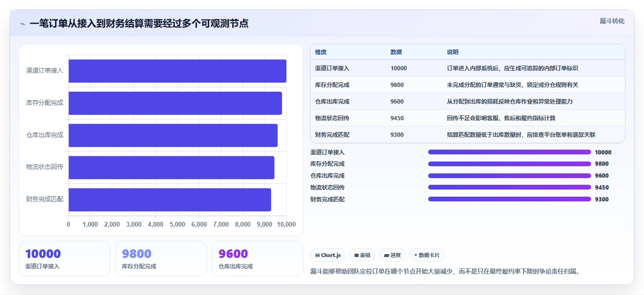Click the 仓库出库完成 cell in the table
Image resolution: width=644 pixels, height=295 pixels.
tap(332, 102)
